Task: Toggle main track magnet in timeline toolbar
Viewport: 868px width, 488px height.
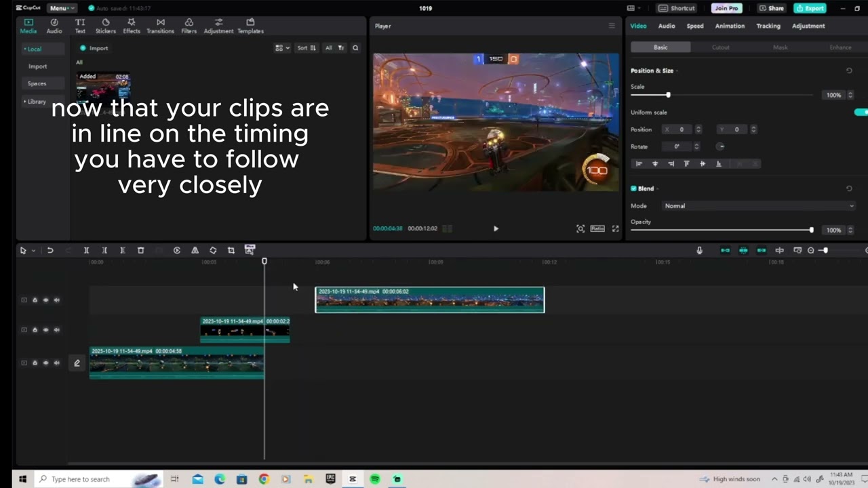Action: [x=725, y=250]
